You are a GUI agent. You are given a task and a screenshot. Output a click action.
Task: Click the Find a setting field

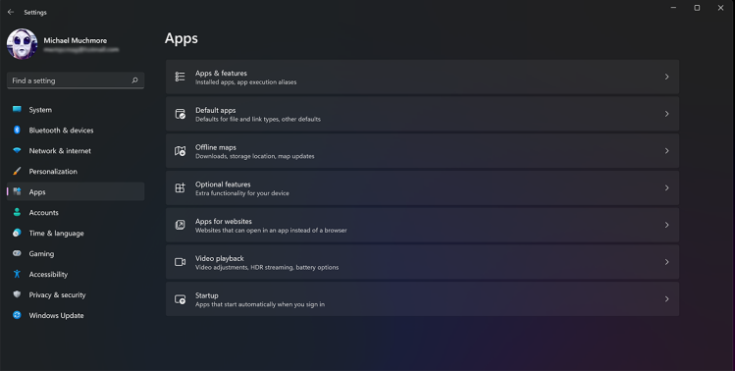pos(75,80)
